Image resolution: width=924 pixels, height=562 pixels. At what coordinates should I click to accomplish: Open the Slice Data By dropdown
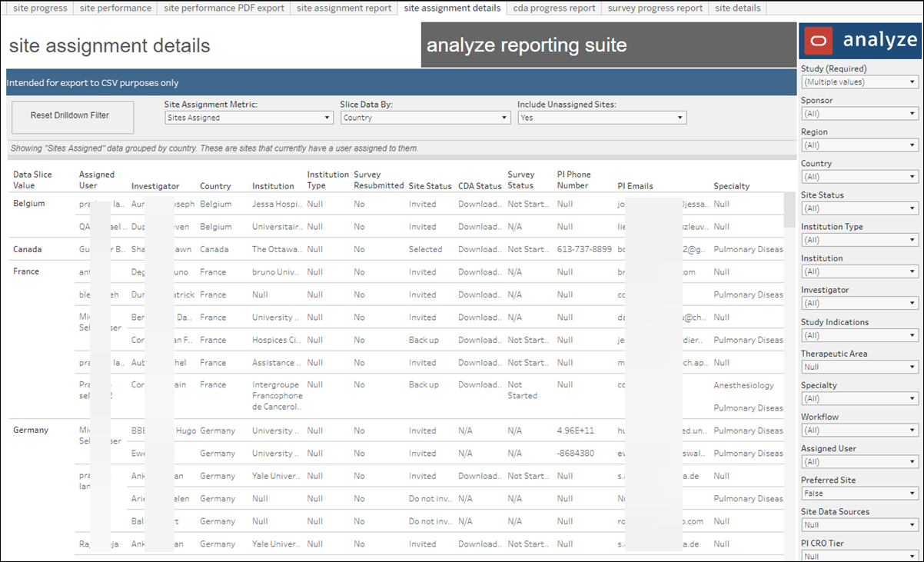point(425,118)
